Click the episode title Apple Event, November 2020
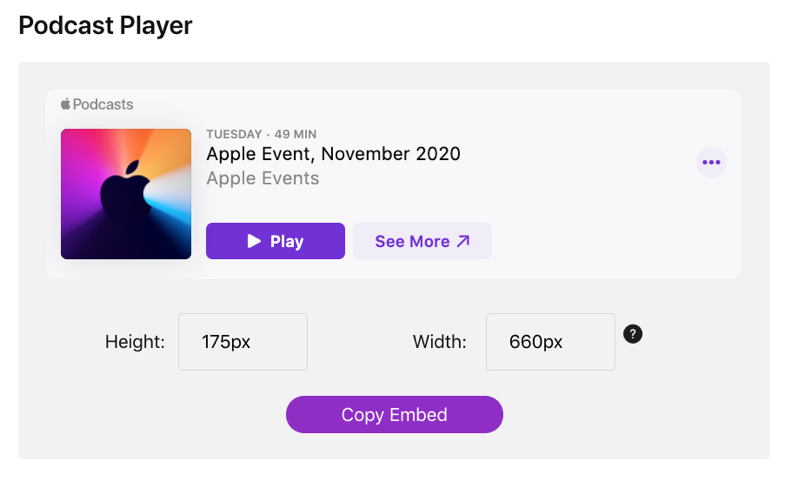Image resolution: width=798 pixels, height=482 pixels. [333, 154]
